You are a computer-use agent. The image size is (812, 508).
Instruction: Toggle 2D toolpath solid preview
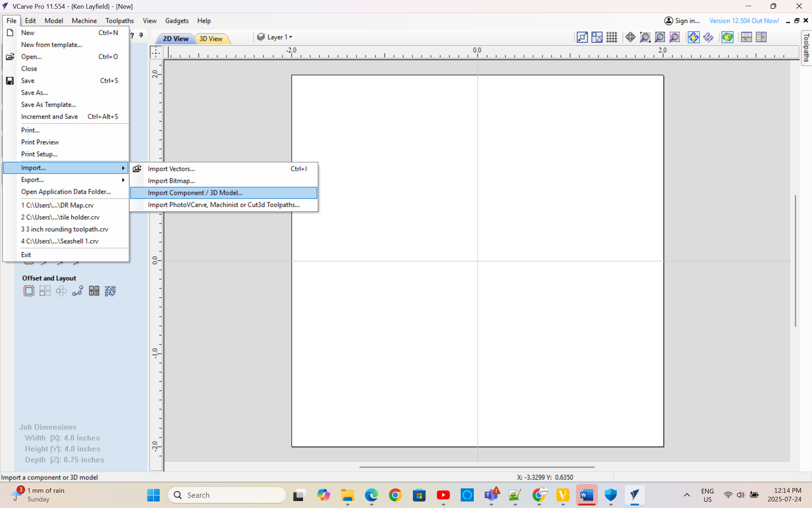[693, 37]
